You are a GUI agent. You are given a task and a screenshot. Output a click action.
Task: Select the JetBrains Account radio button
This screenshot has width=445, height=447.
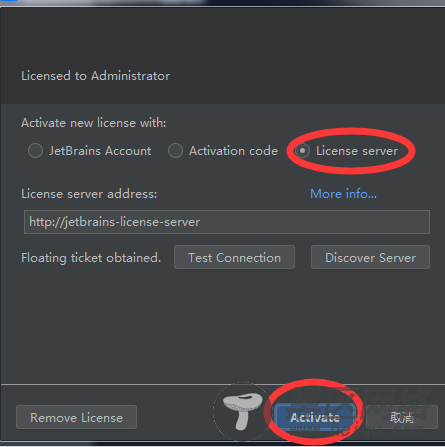click(x=35, y=151)
